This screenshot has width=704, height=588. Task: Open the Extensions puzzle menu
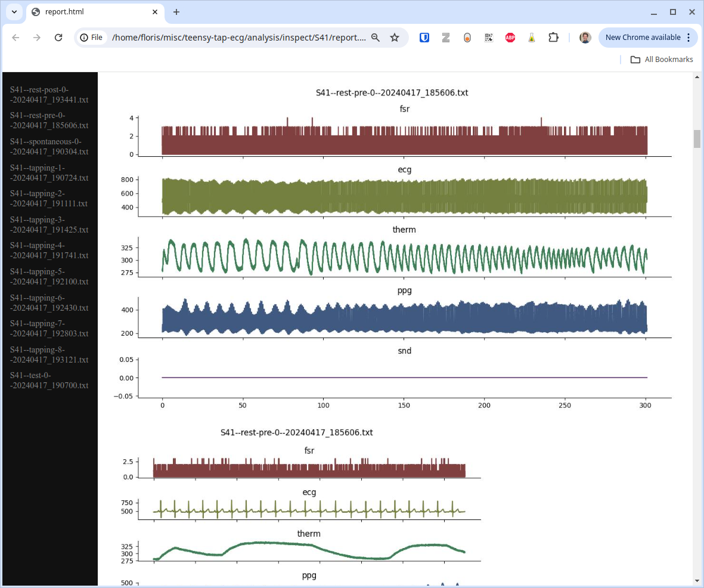553,38
